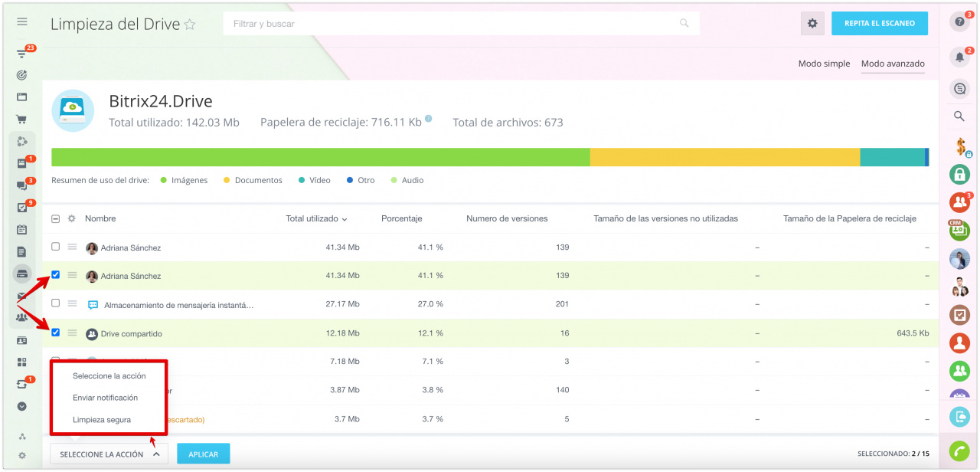
Task: Uncheck the selected Adriana Sánchez row checkbox
Action: pyautogui.click(x=55, y=274)
